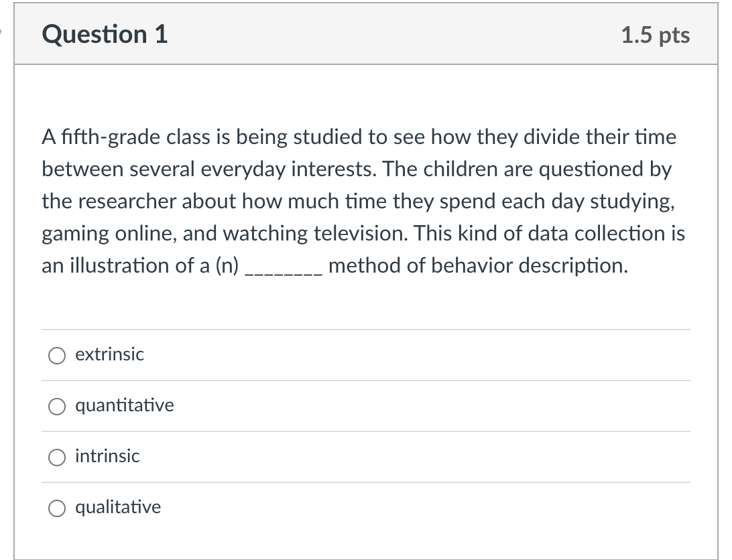Click the 1.5 pts label
Viewport: 732px width, 560px height.
point(655,36)
